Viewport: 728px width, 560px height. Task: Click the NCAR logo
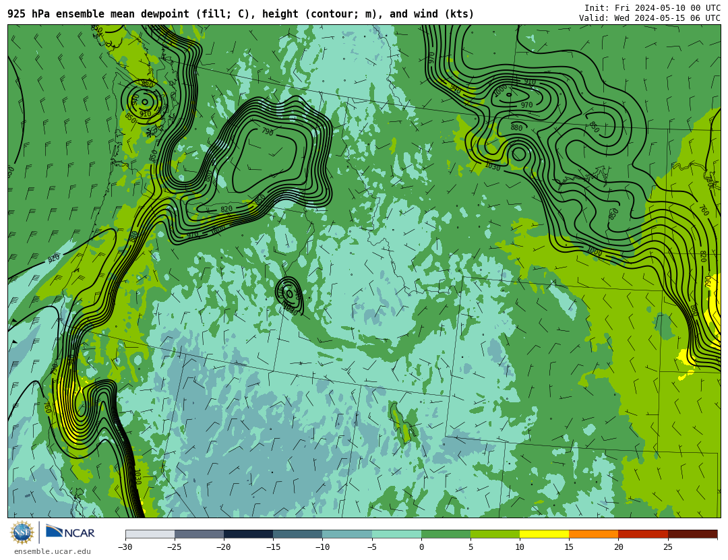[70, 532]
